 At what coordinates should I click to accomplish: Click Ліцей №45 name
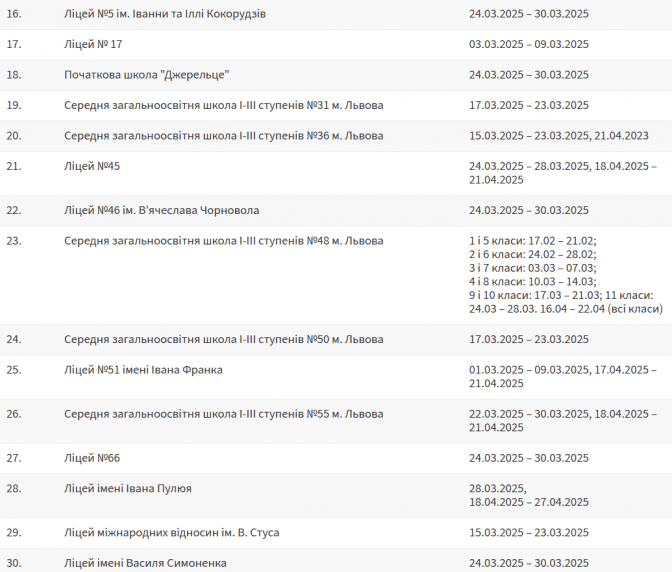pos(92,166)
